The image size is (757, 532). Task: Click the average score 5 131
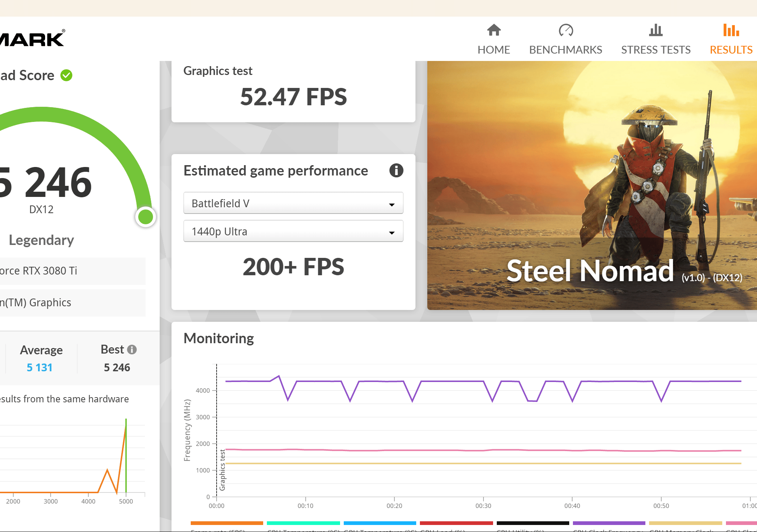(40, 368)
